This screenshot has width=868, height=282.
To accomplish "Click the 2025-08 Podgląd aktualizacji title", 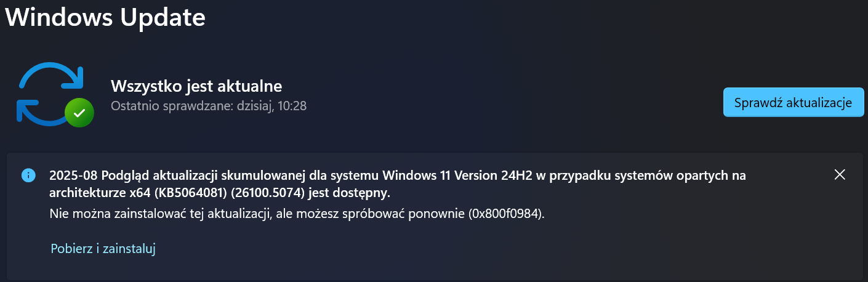I will coord(123,175).
